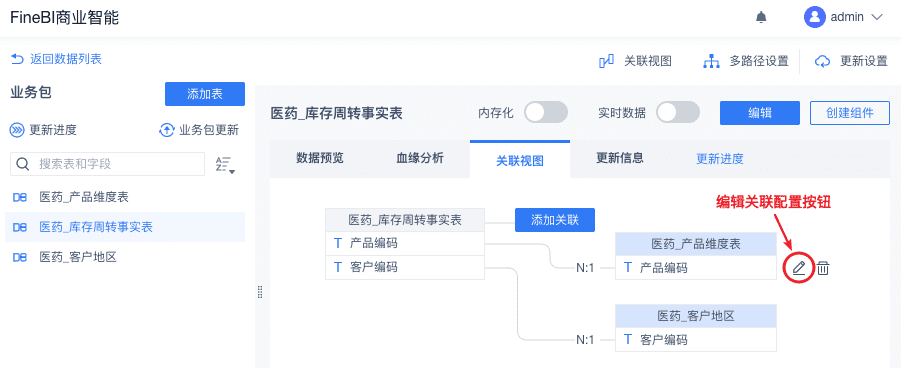901x368 pixels.
Task: Click the pencil edit association icon
Action: pyautogui.click(x=799, y=267)
